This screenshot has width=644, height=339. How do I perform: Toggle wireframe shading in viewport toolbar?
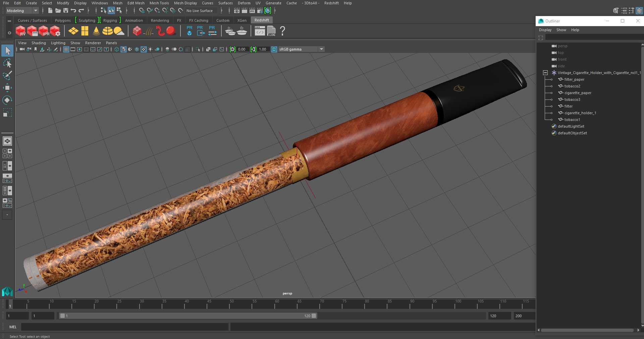point(117,49)
